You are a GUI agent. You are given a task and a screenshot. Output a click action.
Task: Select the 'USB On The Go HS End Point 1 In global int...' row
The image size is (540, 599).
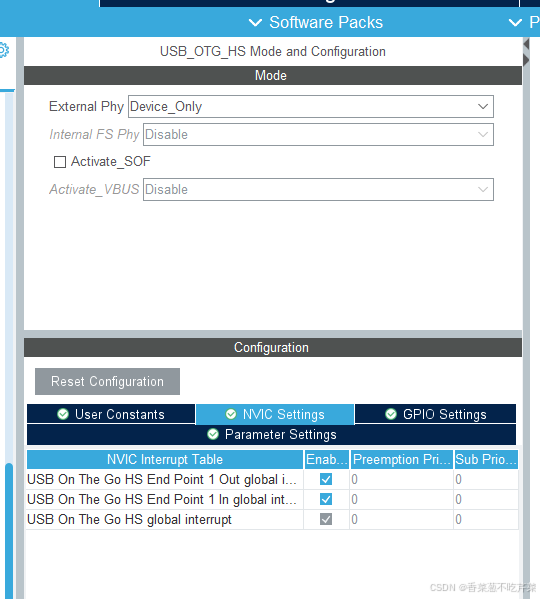pyautogui.click(x=272, y=499)
